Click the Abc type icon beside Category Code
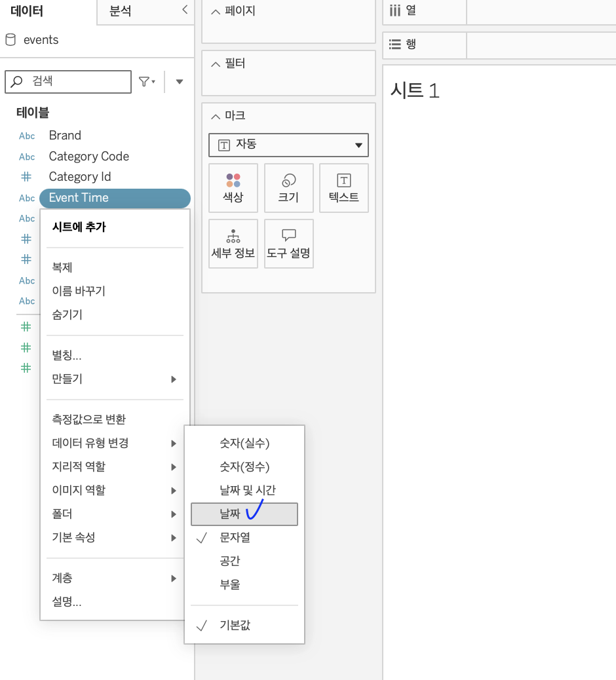Viewport: 616px width, 680px height. (x=27, y=157)
